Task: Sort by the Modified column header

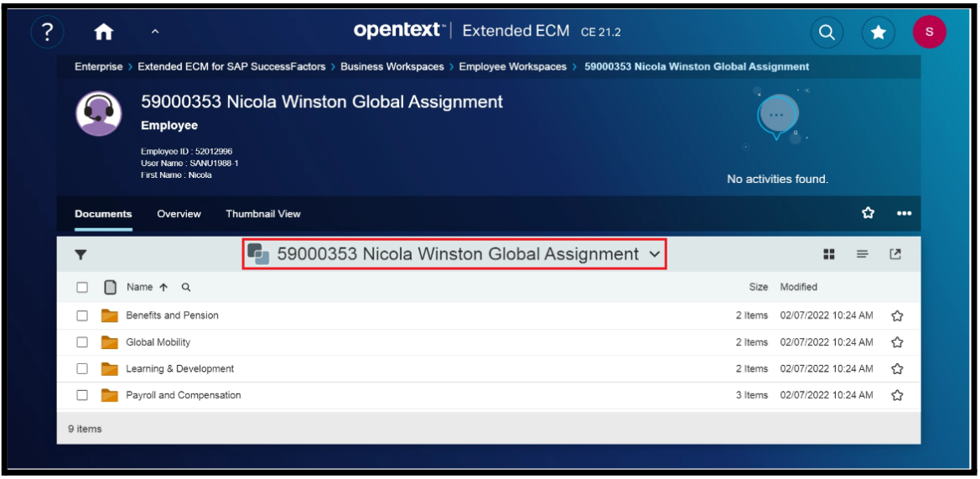Action: [798, 287]
